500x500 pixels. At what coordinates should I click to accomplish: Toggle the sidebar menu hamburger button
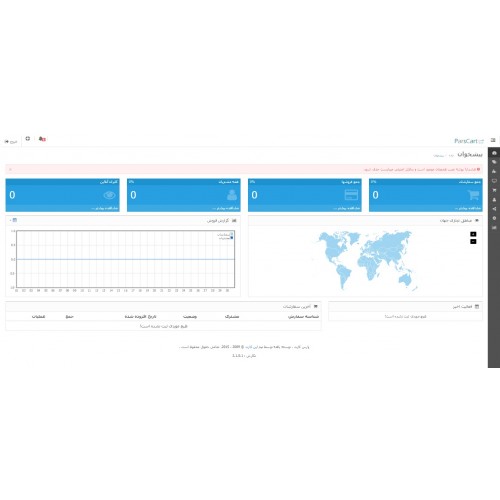point(493,140)
